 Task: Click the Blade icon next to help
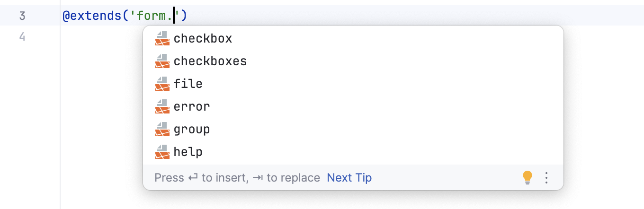pyautogui.click(x=162, y=152)
